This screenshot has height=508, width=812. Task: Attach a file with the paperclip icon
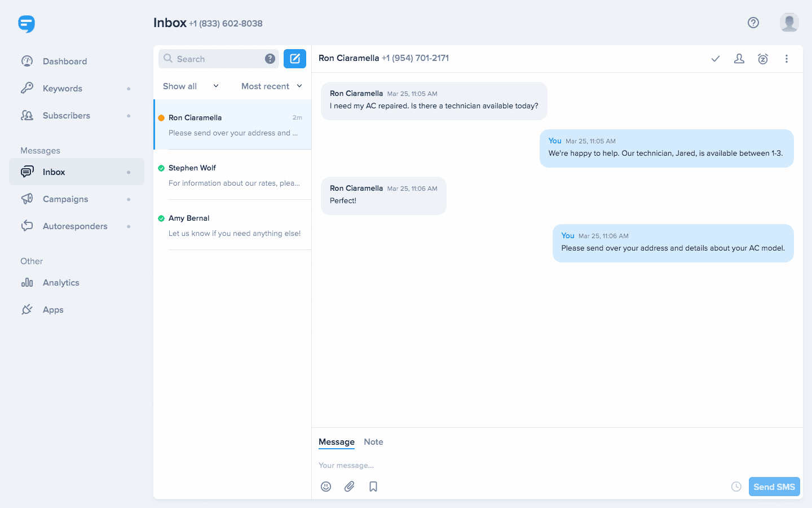(349, 486)
